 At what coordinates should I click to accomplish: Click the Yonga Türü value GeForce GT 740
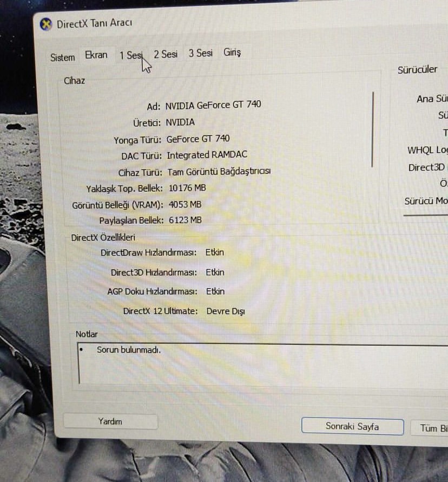(198, 139)
